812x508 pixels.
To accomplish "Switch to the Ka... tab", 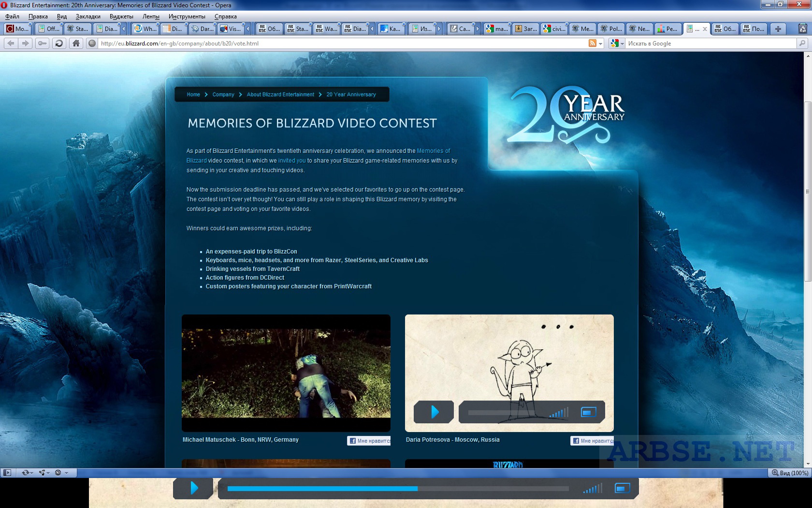I will click(391, 29).
